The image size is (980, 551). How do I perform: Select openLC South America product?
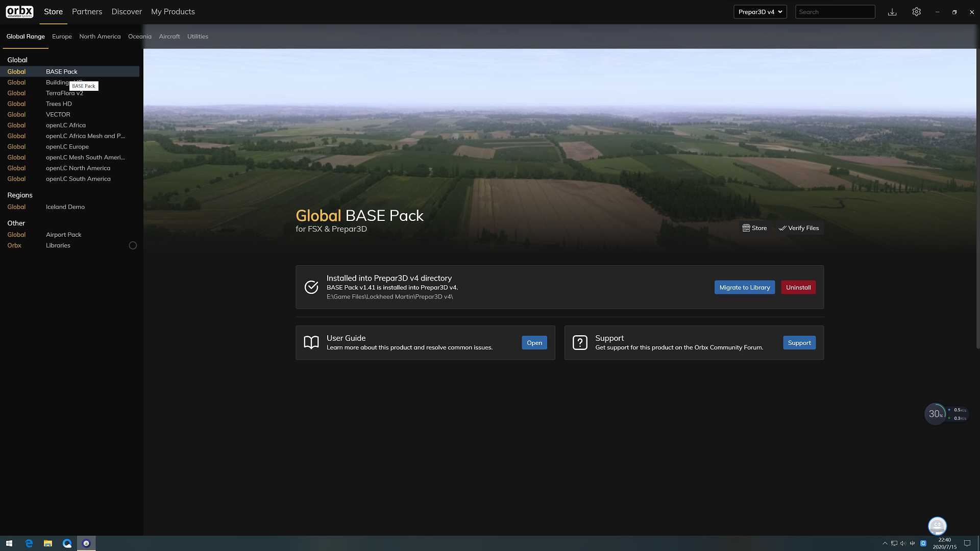tap(69, 179)
